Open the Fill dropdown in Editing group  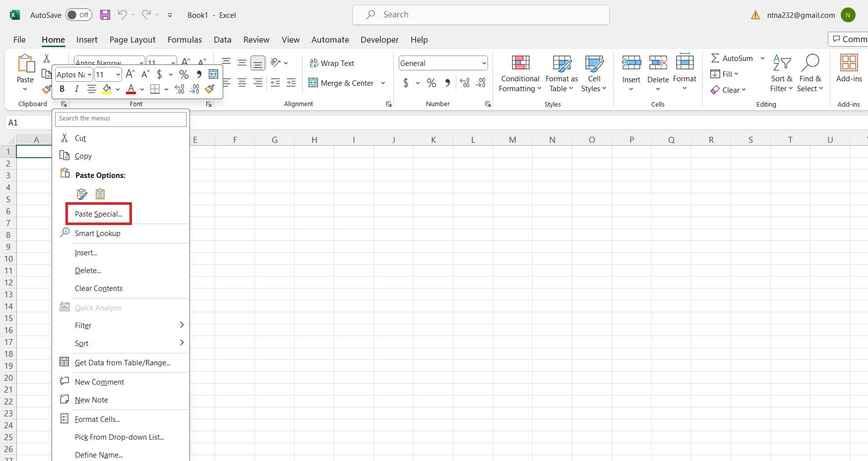click(x=725, y=74)
